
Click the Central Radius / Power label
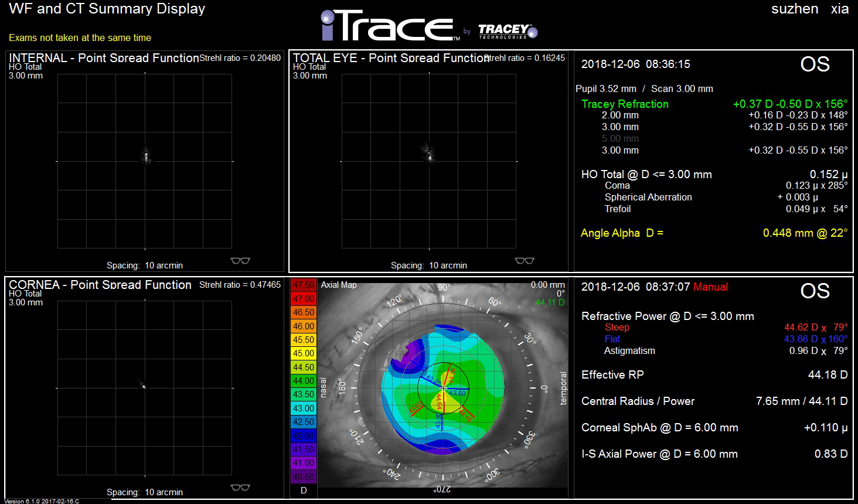[x=638, y=401]
